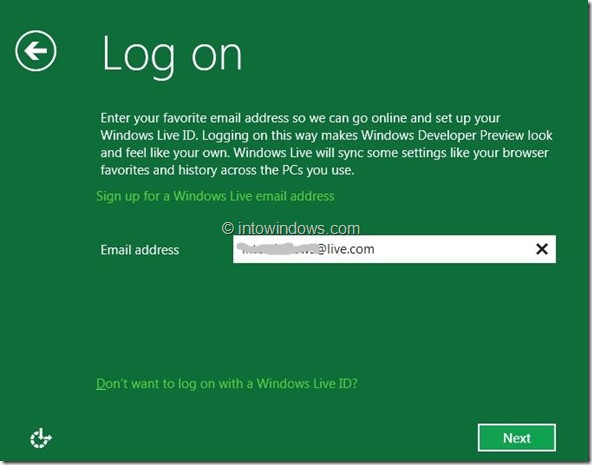Click the paragraph starting 'Enter your favorite email'
The image size is (592, 465).
pos(327,144)
